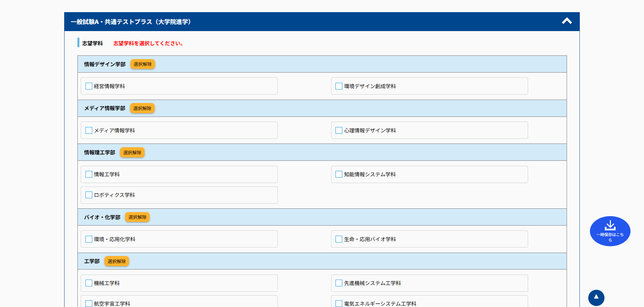This screenshot has width=644, height=307.
Task: Collapse the 一般試験A・共通テストプラス section chevron
Action: coord(567,21)
